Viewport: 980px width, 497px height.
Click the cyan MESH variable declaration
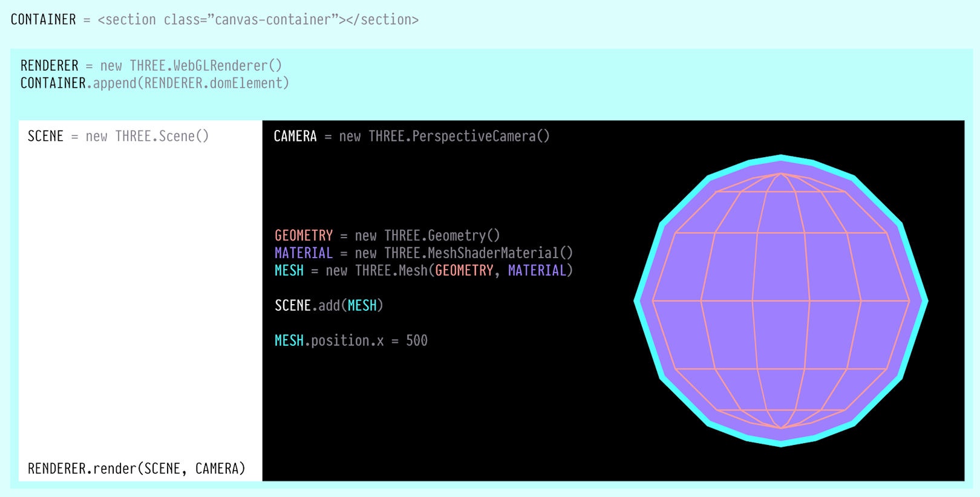[289, 271]
